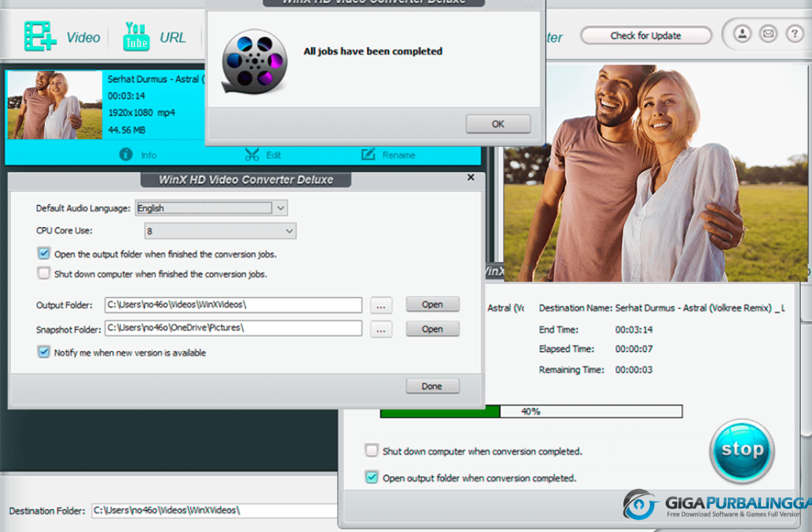Screen dimensions: 812x532
Task: Open the Snapshot Folder location
Action: pyautogui.click(x=432, y=329)
